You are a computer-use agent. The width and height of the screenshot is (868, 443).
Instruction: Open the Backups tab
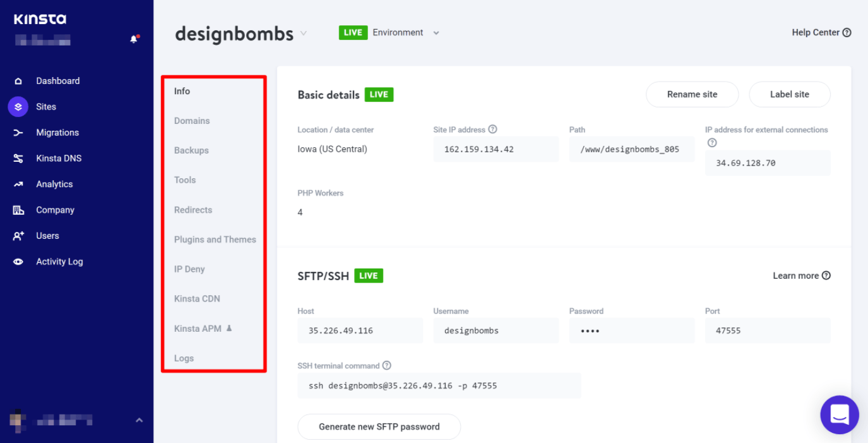click(x=191, y=150)
